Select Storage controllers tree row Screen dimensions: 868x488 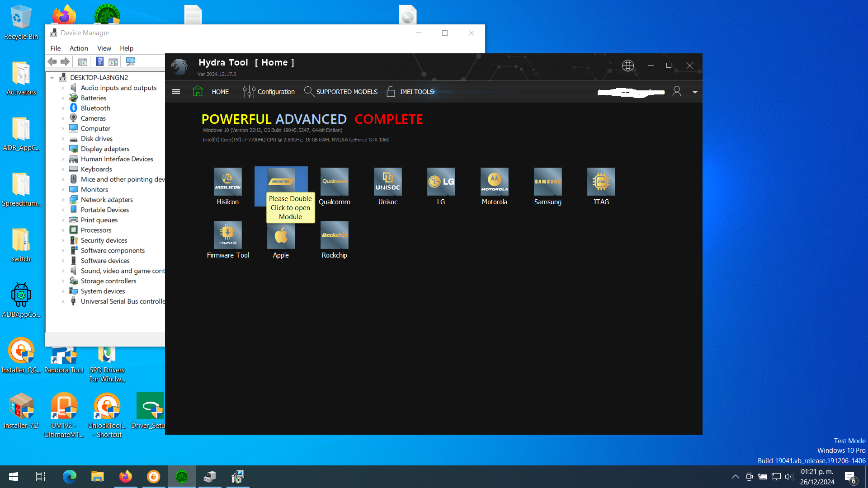[108, 281]
